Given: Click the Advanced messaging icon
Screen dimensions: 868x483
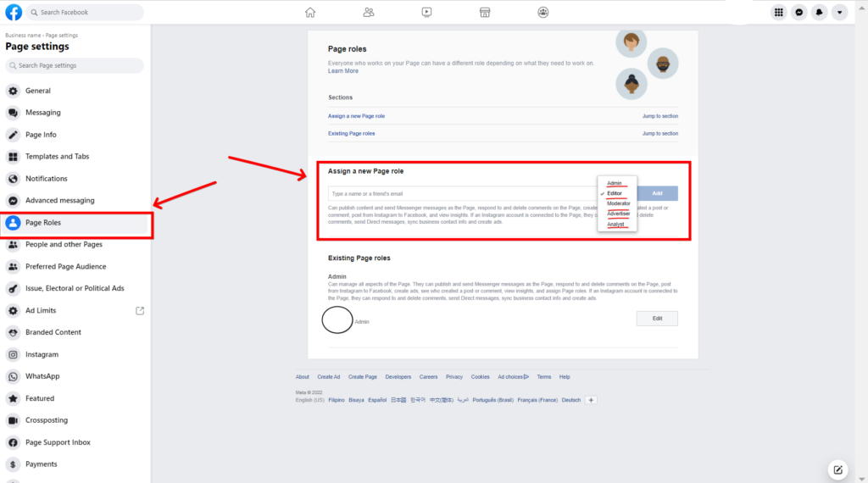Looking at the screenshot, I should [14, 200].
